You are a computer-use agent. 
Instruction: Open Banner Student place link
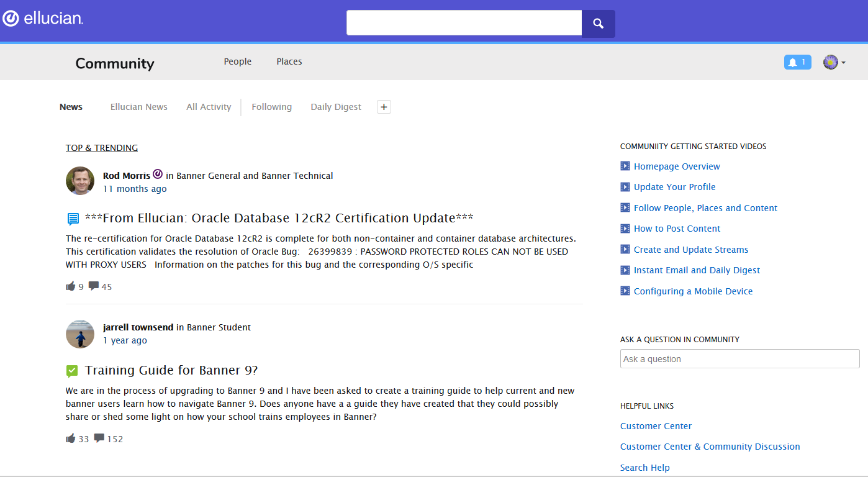pos(219,327)
